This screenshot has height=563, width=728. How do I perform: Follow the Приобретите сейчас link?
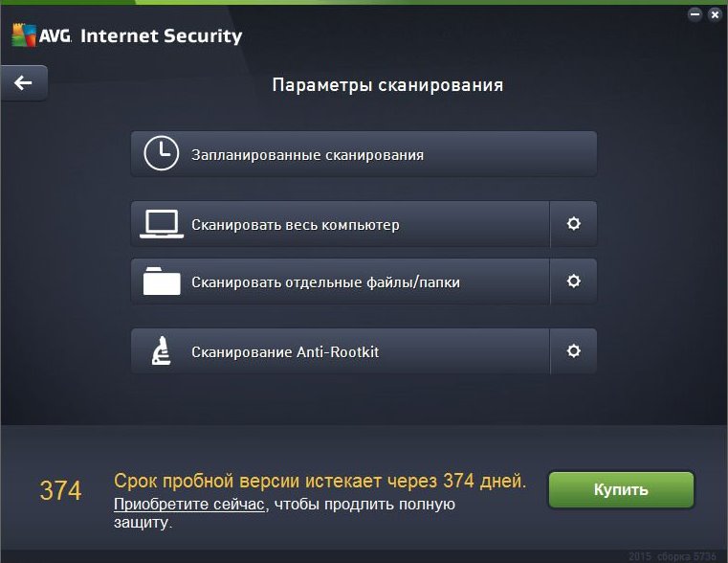coord(189,504)
